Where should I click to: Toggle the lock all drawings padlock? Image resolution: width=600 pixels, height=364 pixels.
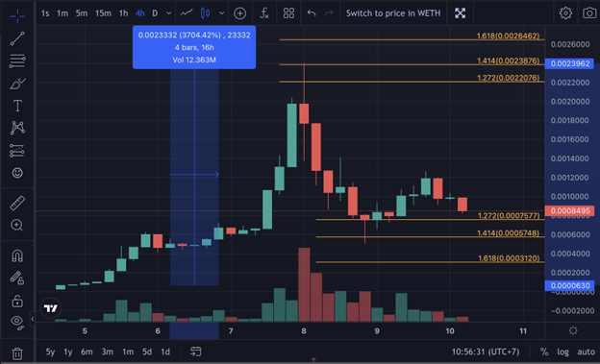17,301
